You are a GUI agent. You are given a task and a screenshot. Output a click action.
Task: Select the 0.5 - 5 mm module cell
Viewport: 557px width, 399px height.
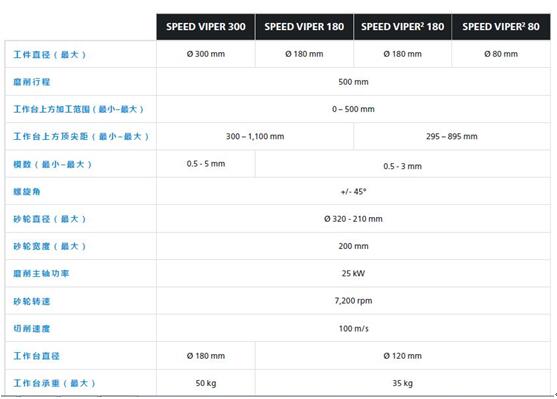pos(206,164)
